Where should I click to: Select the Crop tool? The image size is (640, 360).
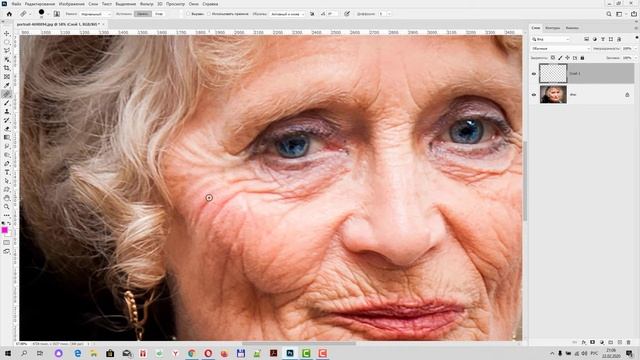coord(7,68)
